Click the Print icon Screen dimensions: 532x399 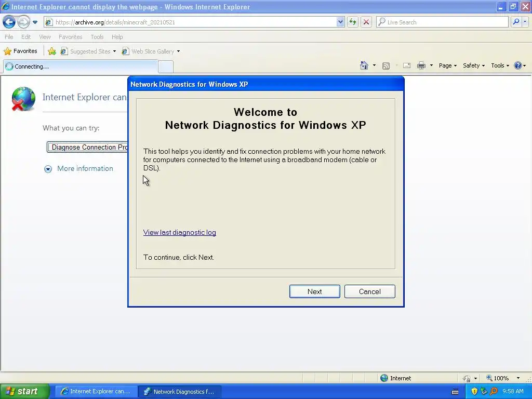click(421, 65)
